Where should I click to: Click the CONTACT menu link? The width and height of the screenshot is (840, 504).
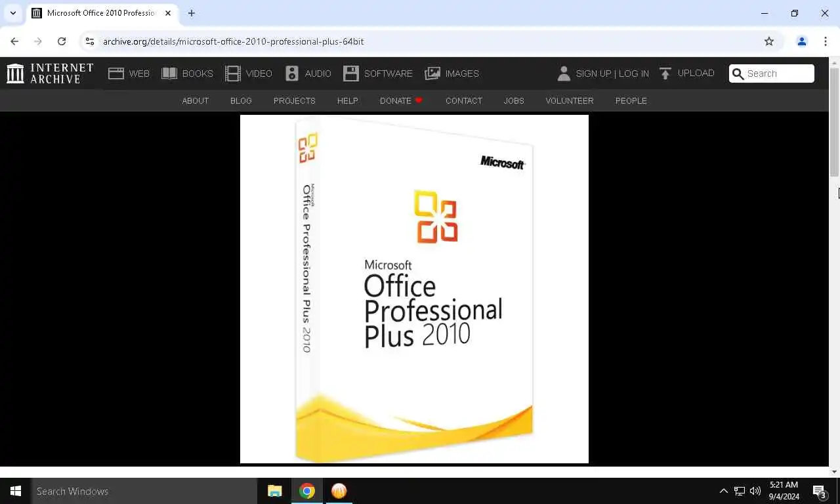(x=464, y=100)
